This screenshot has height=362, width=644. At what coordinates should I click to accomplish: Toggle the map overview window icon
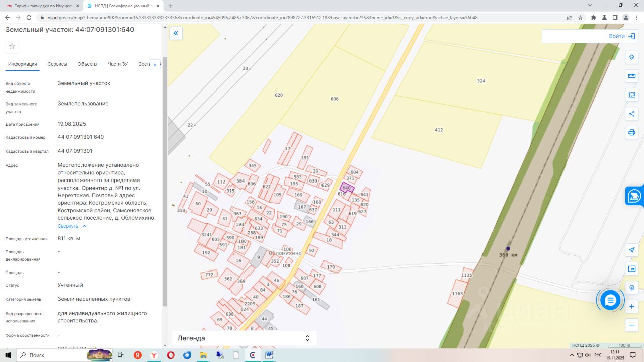click(x=632, y=269)
